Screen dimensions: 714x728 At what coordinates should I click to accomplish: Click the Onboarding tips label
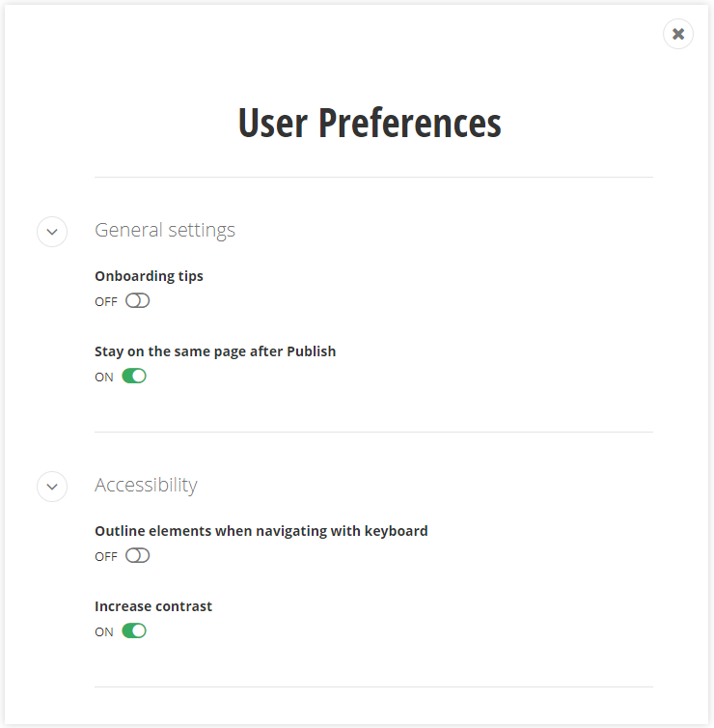[149, 276]
